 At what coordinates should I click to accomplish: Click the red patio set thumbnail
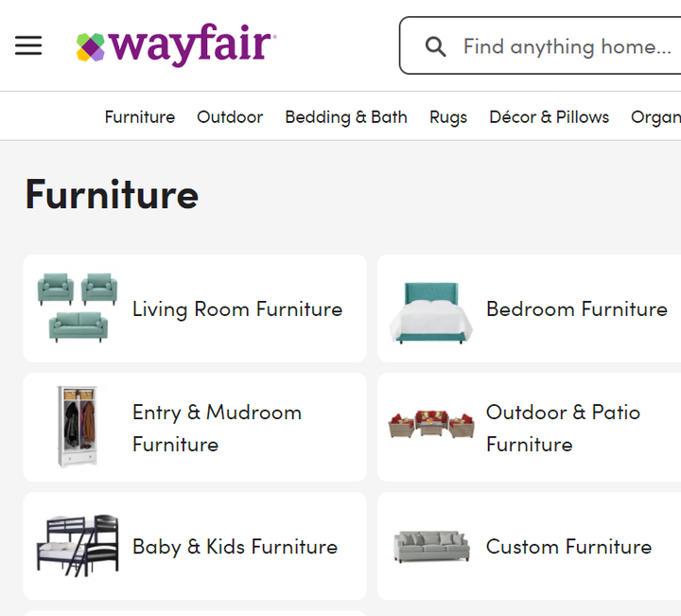(x=431, y=427)
